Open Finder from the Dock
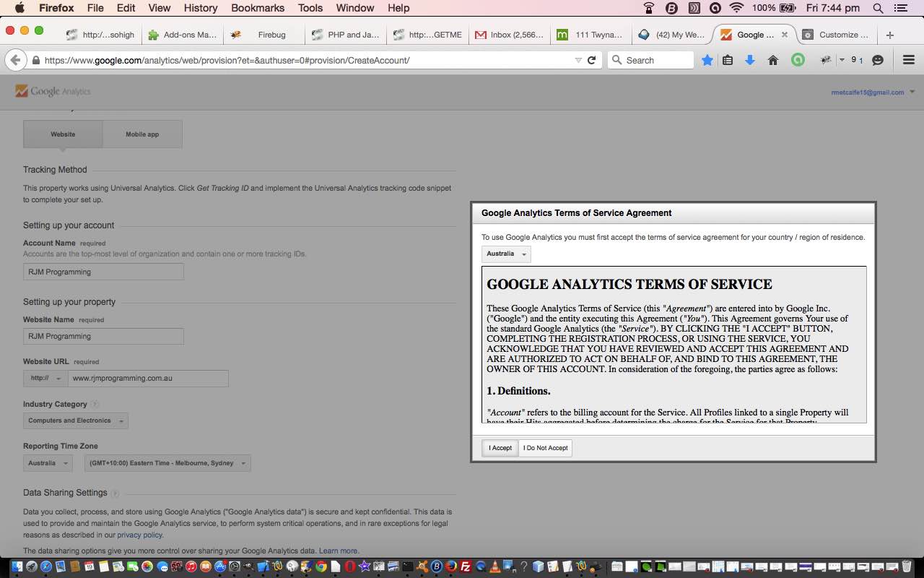 click(x=18, y=567)
